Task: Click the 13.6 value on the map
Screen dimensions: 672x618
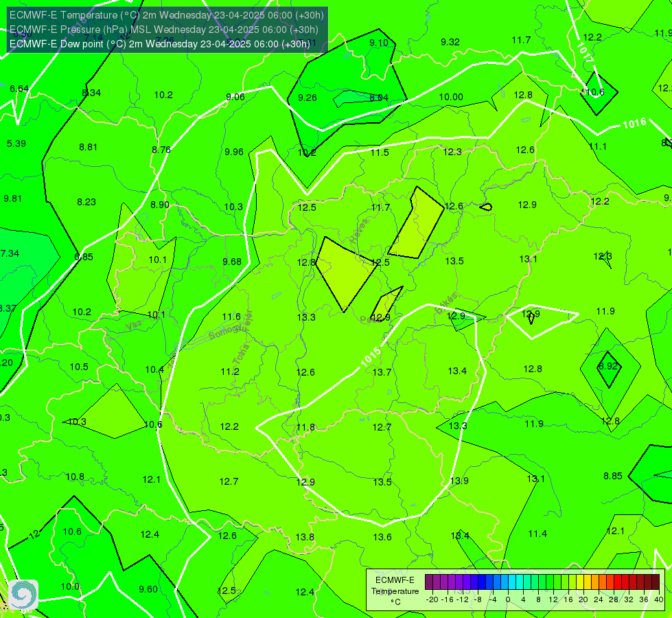Action: click(x=382, y=537)
